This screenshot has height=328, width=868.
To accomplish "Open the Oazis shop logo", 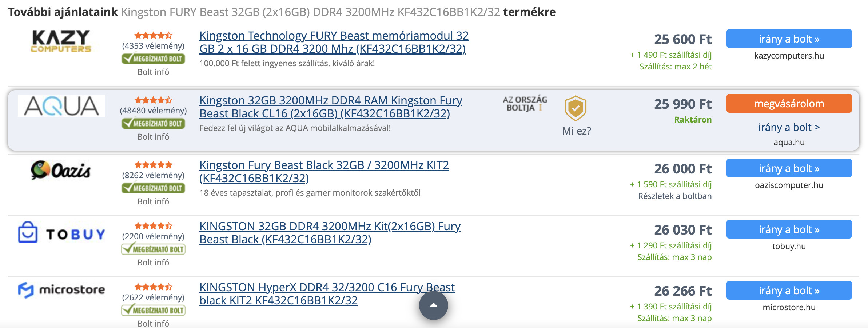I will (61, 170).
